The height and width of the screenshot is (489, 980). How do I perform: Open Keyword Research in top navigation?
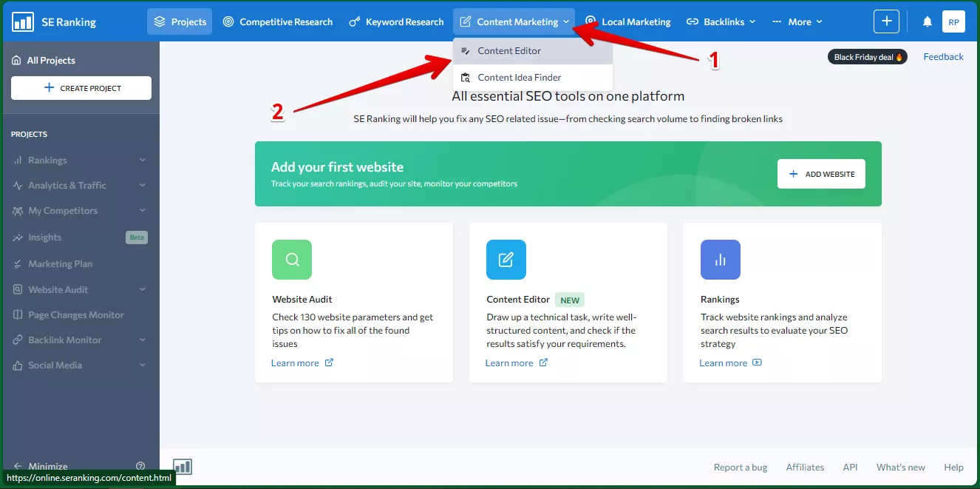coord(395,22)
